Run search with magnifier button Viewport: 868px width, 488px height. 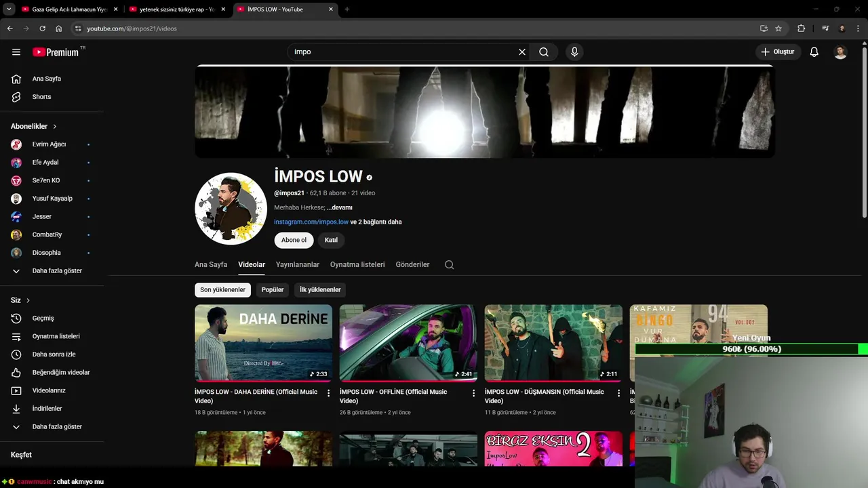click(x=544, y=52)
